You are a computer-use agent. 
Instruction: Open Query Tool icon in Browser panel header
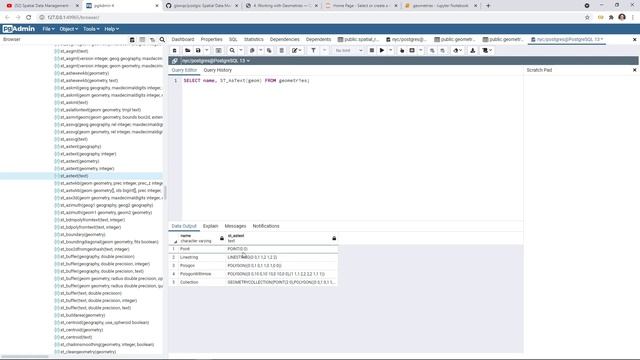[x=132, y=40]
